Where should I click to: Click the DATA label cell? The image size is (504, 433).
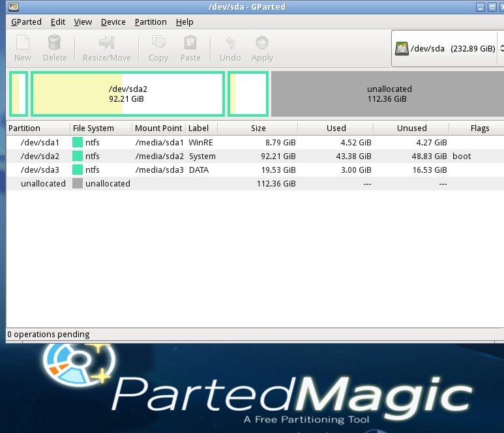coord(199,170)
